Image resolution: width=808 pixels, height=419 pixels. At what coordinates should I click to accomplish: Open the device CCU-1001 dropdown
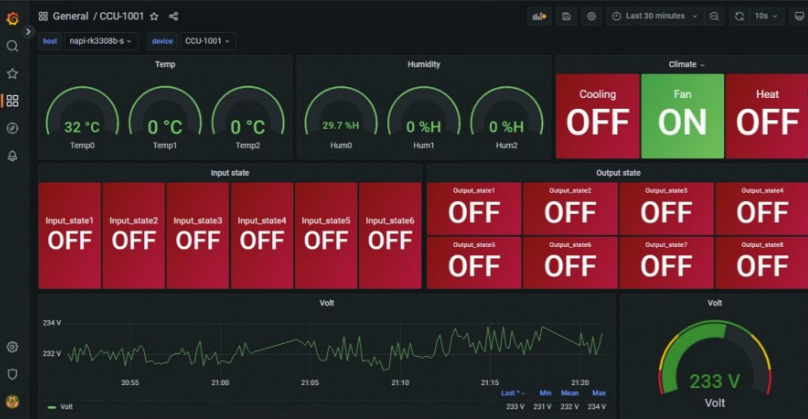pos(208,41)
